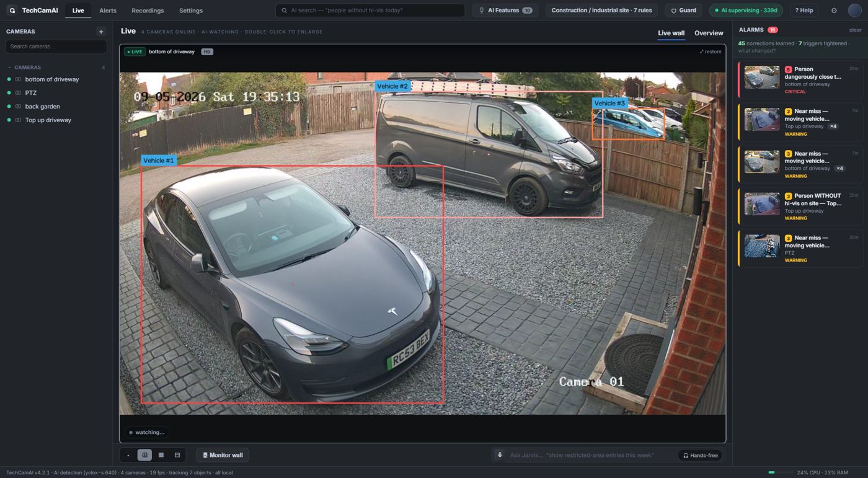Open Person WITHOUT hi-vis alarm card

tap(800, 206)
